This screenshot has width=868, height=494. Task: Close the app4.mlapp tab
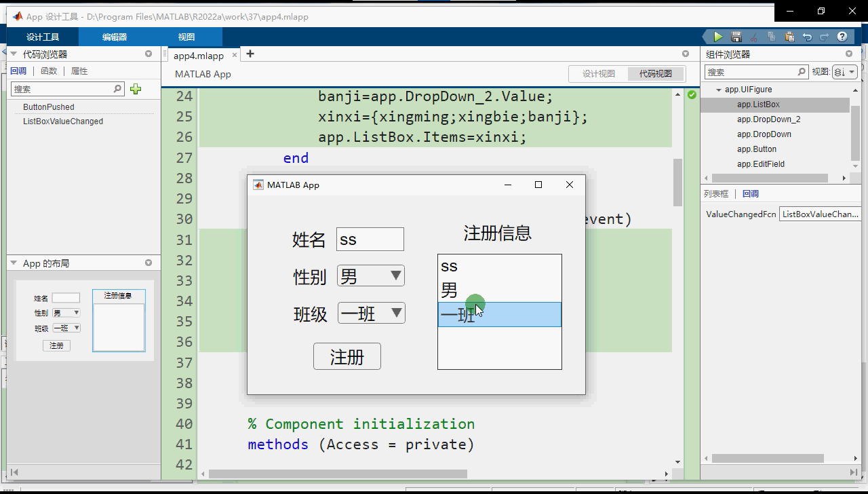click(x=235, y=55)
